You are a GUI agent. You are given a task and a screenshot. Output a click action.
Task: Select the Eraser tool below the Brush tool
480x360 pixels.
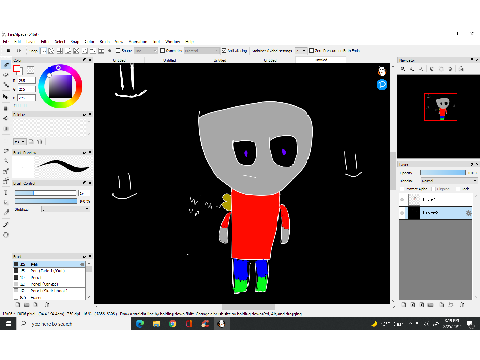(6, 75)
